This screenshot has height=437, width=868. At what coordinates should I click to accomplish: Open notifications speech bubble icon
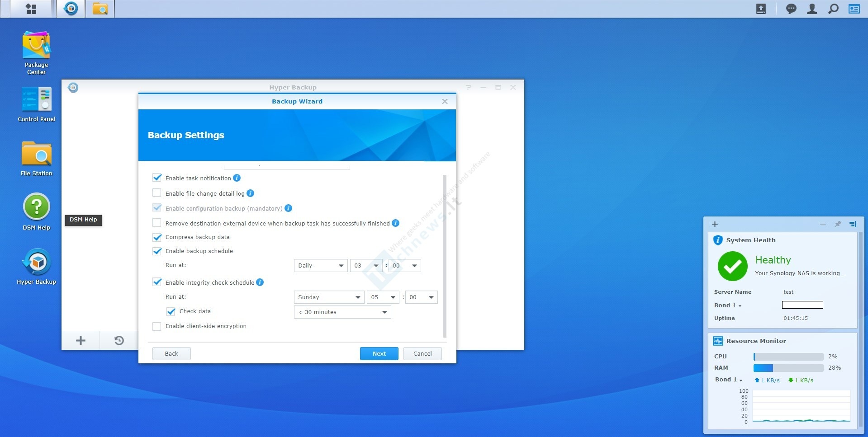(x=791, y=9)
